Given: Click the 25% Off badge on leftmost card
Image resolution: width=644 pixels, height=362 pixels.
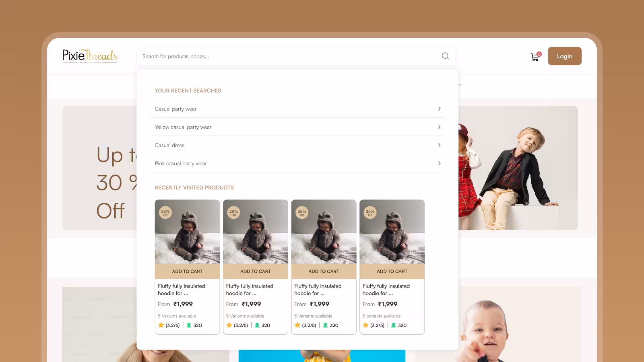Looking at the screenshot, I should pyautogui.click(x=165, y=212).
